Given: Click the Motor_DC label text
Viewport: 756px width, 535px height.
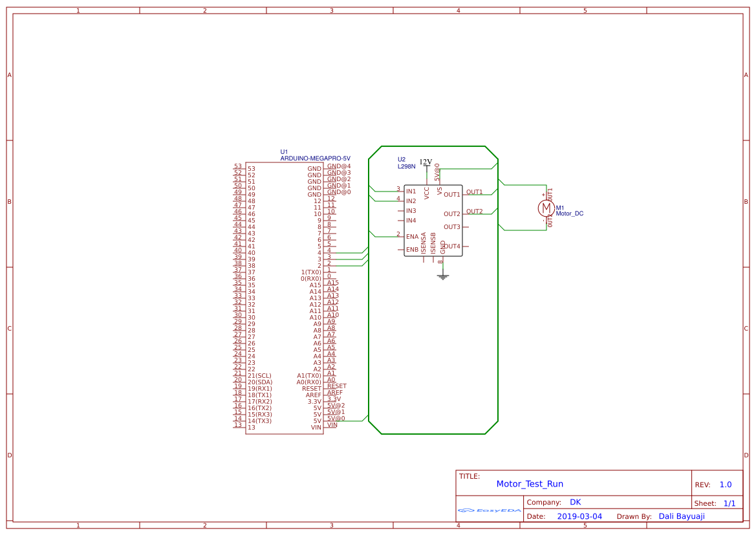Looking at the screenshot, I should (569, 213).
